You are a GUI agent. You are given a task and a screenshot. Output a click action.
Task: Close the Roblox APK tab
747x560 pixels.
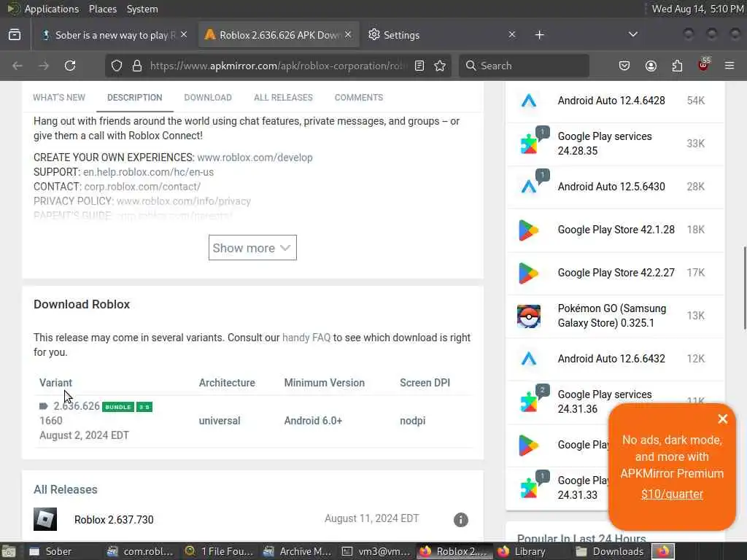coord(348,35)
